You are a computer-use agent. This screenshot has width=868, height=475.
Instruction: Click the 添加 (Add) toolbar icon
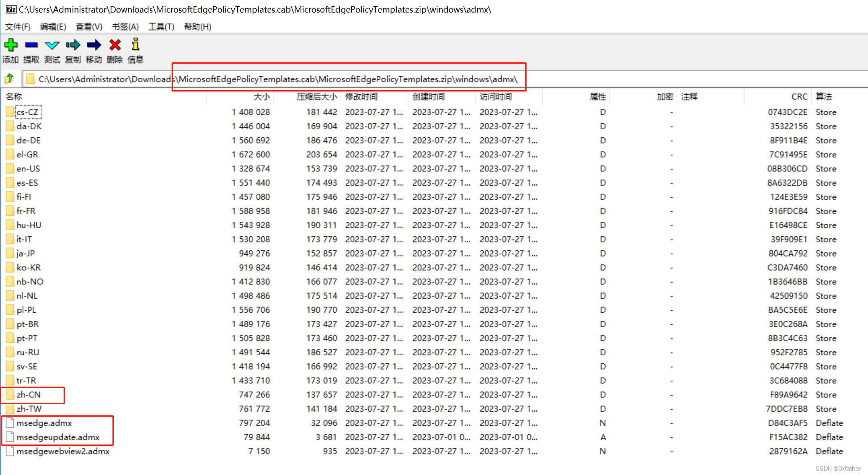[x=11, y=45]
